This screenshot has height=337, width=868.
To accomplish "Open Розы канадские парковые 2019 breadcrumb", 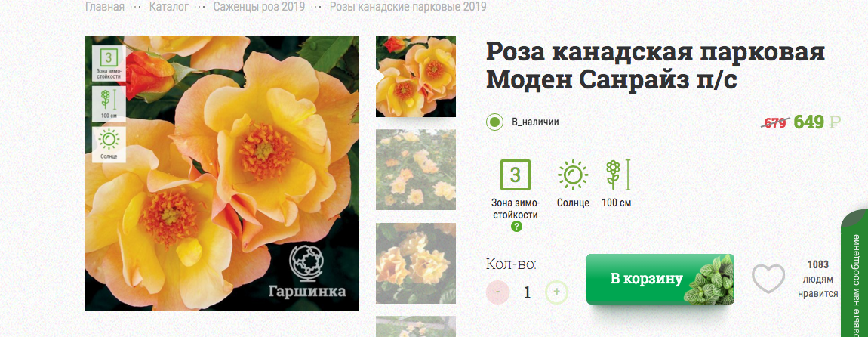I will coord(408,7).
